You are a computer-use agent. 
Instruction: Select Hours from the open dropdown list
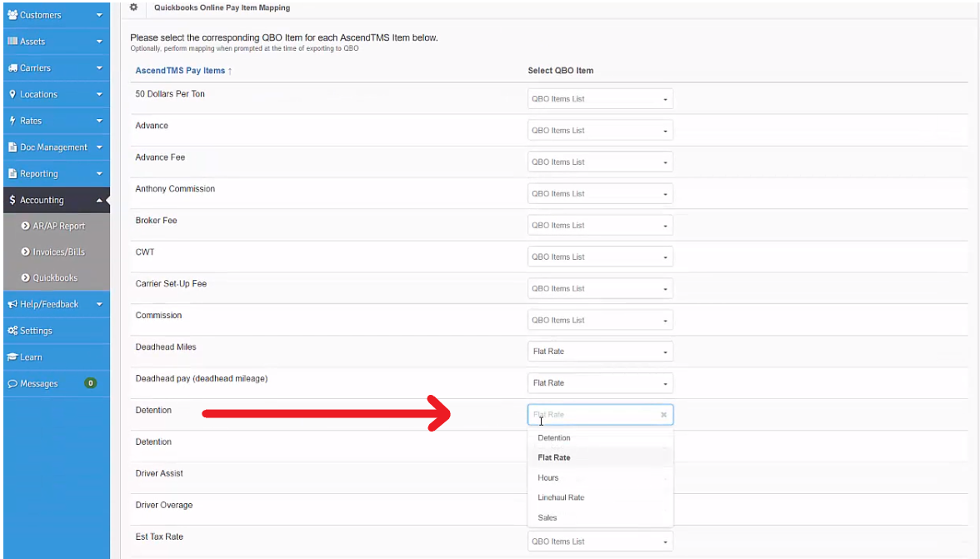[600, 478]
